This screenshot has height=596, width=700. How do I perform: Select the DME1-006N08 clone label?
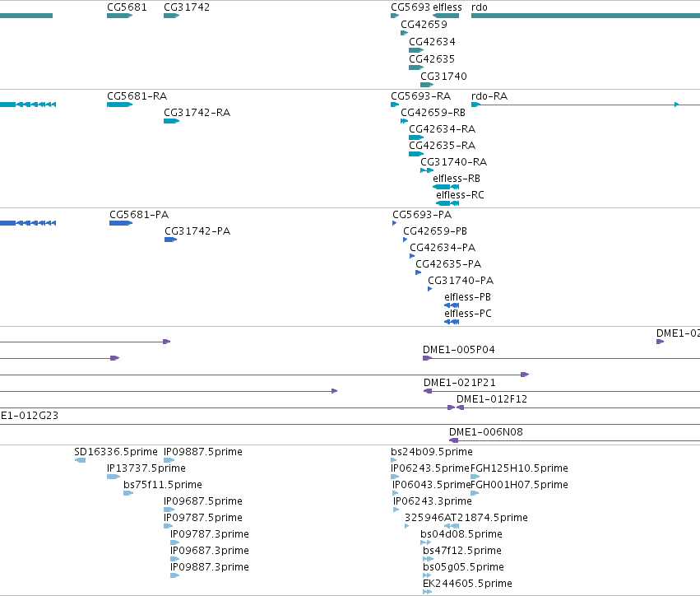pos(485,432)
